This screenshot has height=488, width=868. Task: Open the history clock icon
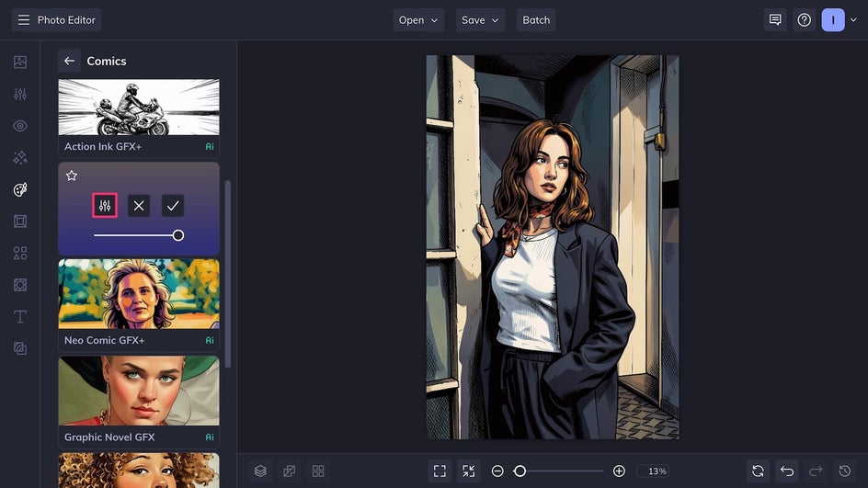pos(844,471)
